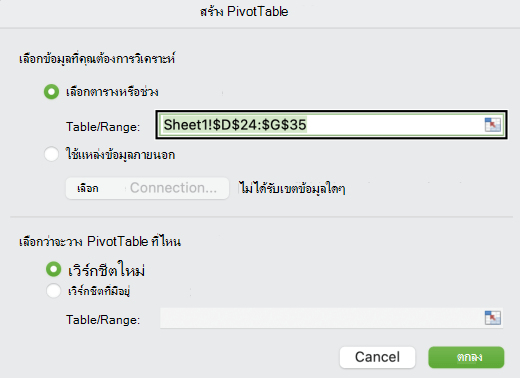This screenshot has width=520, height=378.
Task: Select the 'เลือกตารางหรือช่วง' radio option
Action: pos(51,92)
